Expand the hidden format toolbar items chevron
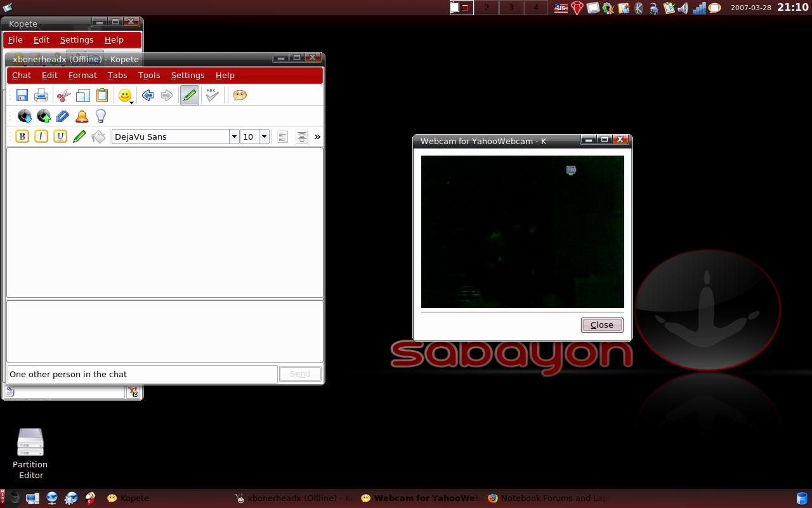This screenshot has height=508, width=812. pos(317,137)
